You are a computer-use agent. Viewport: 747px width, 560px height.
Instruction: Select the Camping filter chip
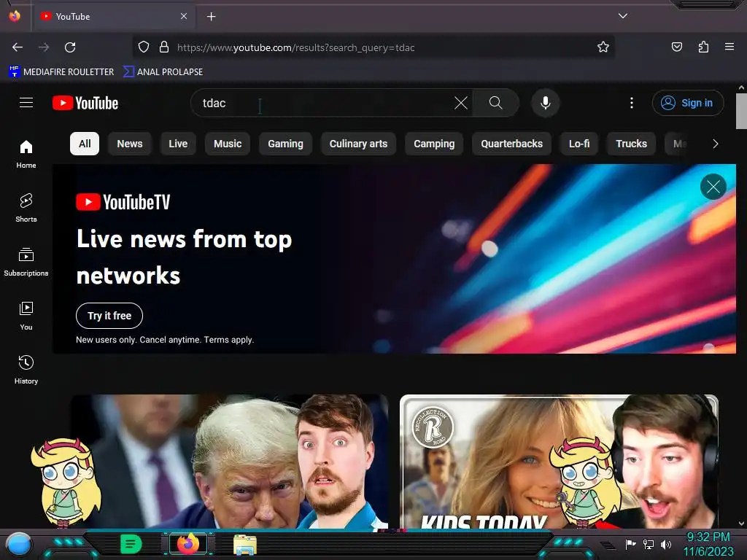[x=434, y=144]
